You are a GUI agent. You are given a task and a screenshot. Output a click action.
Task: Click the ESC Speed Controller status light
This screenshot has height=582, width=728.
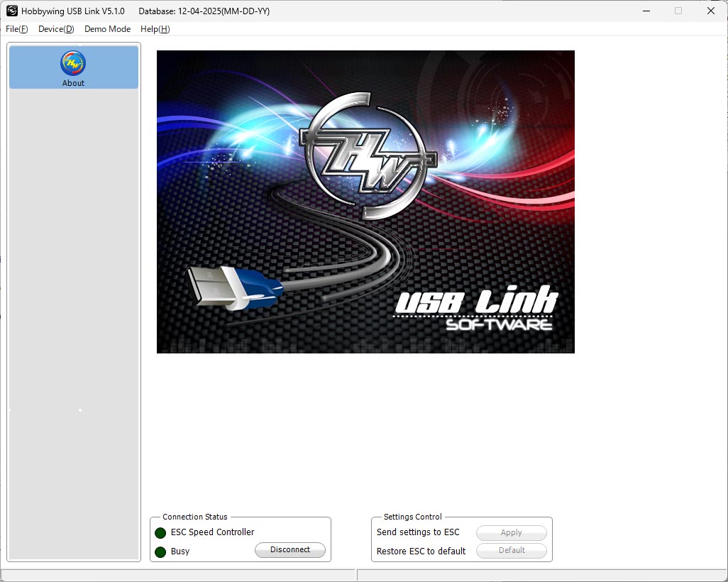(160, 533)
